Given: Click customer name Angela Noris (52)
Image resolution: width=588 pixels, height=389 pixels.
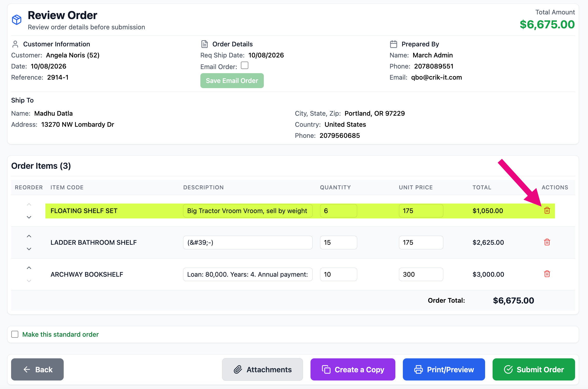Looking at the screenshot, I should pos(73,55).
